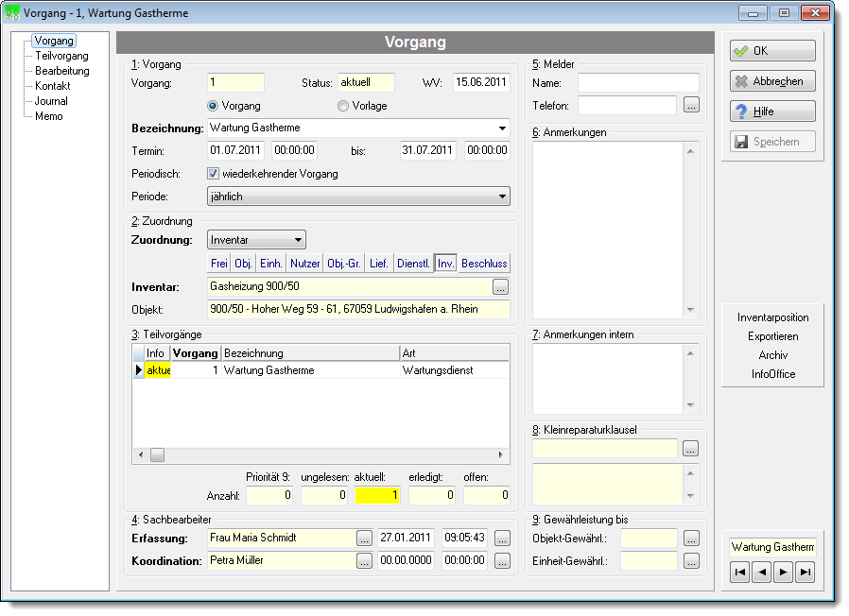Viewport: 849px width, 616px height.
Task: Open Objekt-Gewährl. date picker button
Action: [691, 539]
